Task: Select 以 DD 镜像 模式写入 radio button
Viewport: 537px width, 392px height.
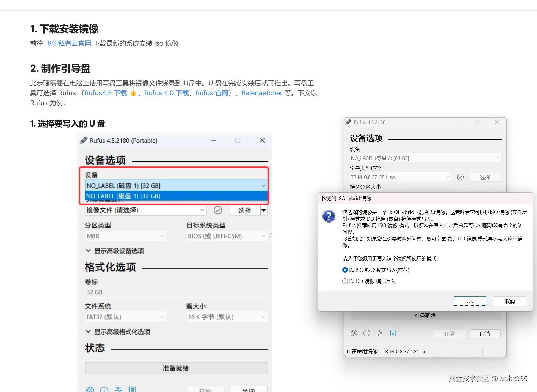Action: [345, 281]
